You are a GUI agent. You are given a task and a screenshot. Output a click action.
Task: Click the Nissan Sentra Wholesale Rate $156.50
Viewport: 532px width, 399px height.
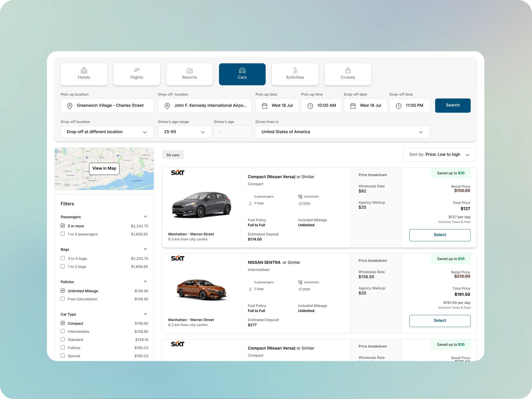coord(371,275)
